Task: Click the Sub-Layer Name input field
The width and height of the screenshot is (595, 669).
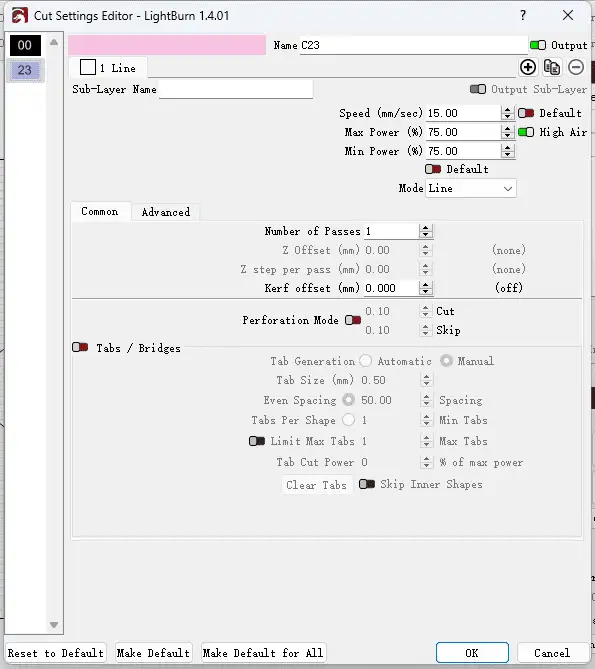Action: pyautogui.click(x=235, y=90)
